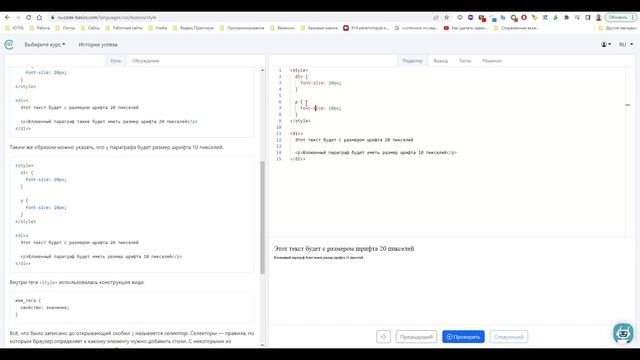Viewport: 640px width, 360px height.
Task: Open the "Работа" bookmark folder
Action: pos(40,28)
